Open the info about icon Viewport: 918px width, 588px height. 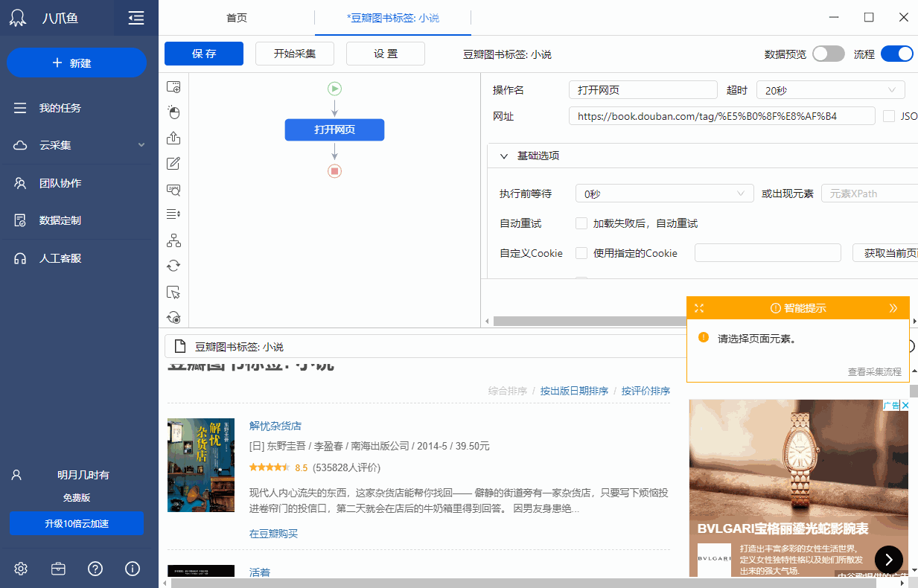(133, 569)
